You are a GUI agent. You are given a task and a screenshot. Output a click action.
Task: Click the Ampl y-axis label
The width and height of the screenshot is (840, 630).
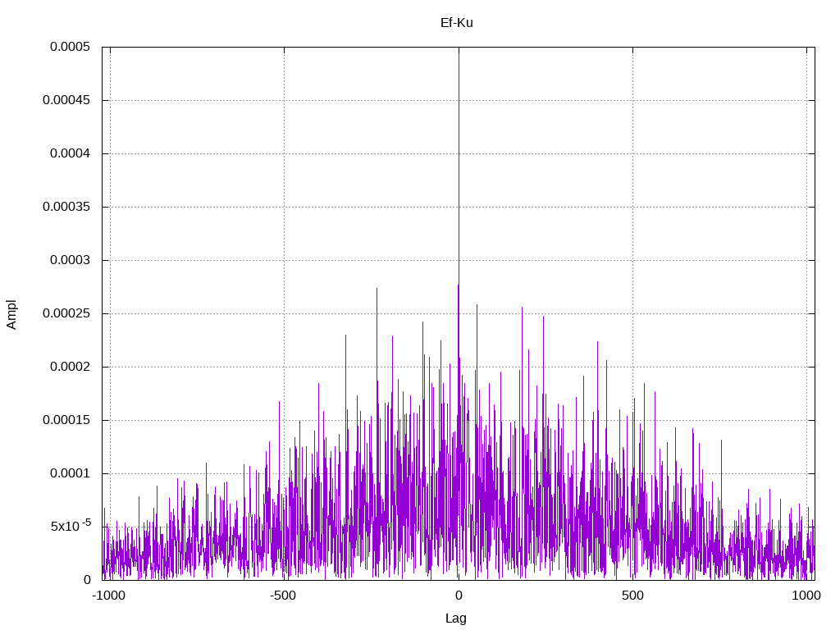tap(11, 314)
